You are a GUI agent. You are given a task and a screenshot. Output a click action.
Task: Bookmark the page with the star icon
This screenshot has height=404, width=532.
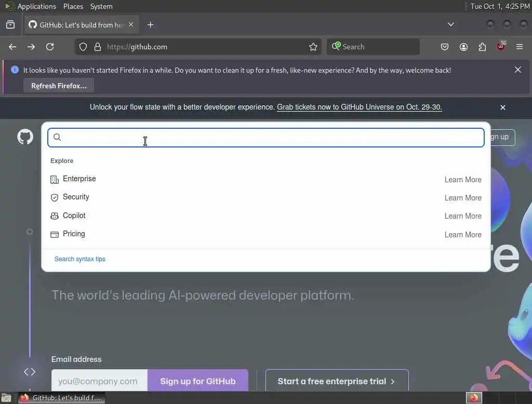click(313, 47)
